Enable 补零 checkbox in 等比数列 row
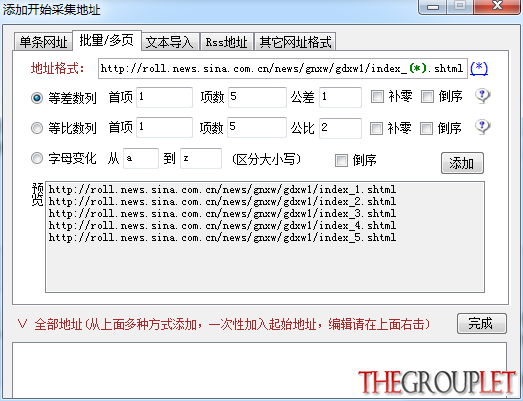Viewport: 523px width, 401px height. click(x=376, y=128)
